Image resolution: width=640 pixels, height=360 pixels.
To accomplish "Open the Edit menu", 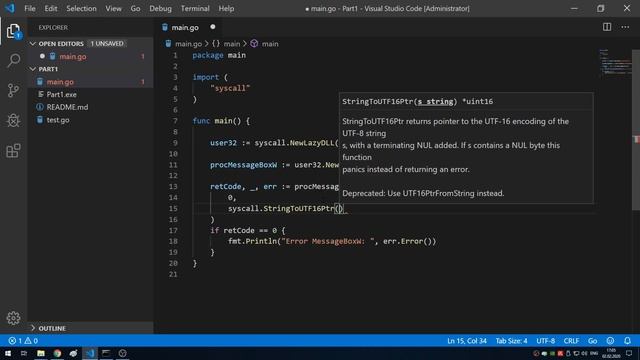I will [x=51, y=8].
